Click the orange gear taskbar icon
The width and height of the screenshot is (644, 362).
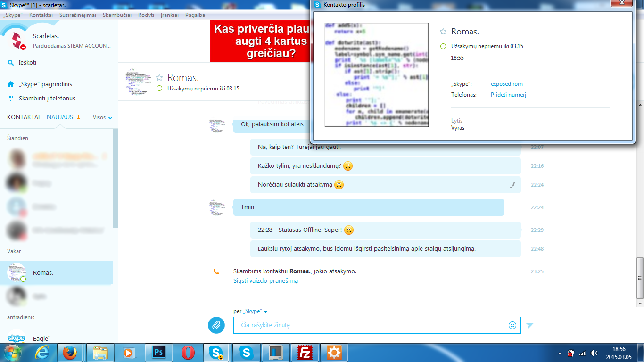[x=334, y=353]
